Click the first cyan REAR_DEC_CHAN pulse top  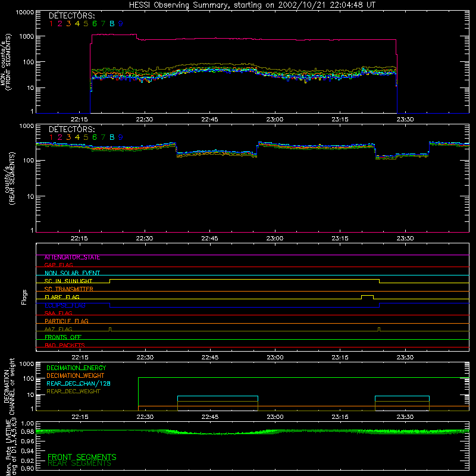pos(218,396)
